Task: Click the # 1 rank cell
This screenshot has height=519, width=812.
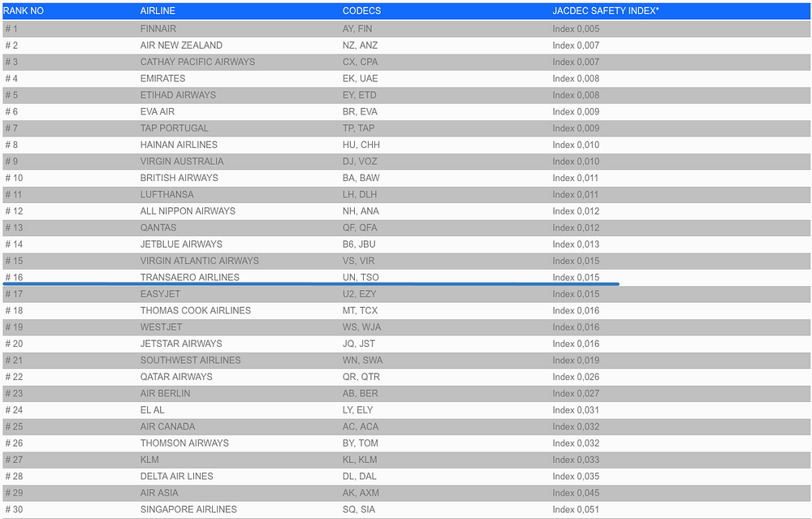Action: (11, 29)
